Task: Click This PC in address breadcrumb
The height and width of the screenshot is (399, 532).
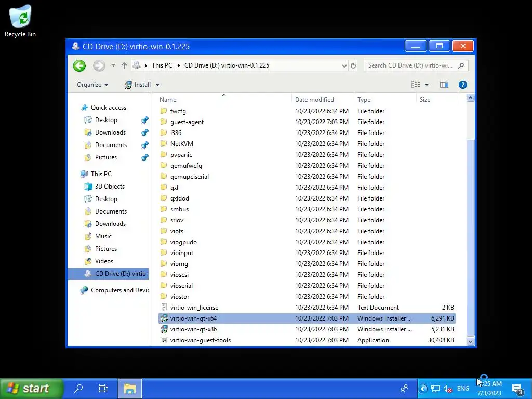Action: click(x=162, y=65)
